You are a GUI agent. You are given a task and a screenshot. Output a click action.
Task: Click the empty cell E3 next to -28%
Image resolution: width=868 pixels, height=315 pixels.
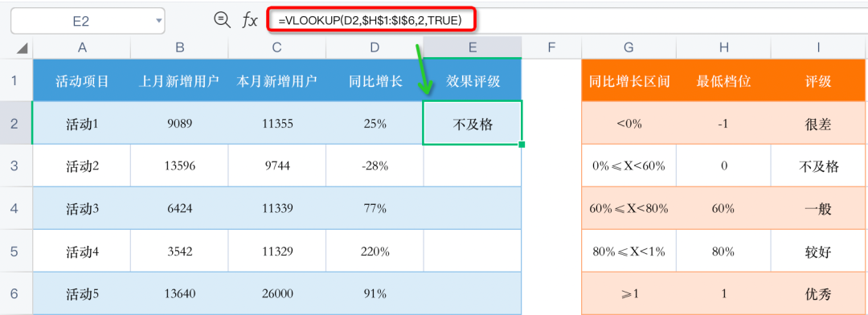(473, 166)
